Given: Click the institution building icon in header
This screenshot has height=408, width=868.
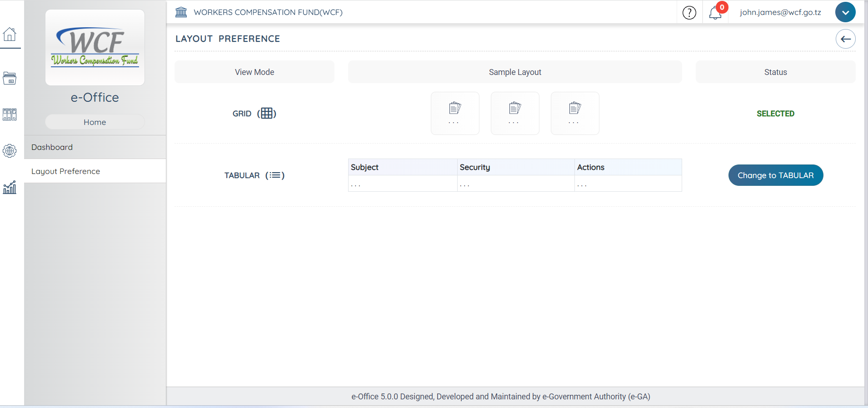Looking at the screenshot, I should (x=181, y=12).
